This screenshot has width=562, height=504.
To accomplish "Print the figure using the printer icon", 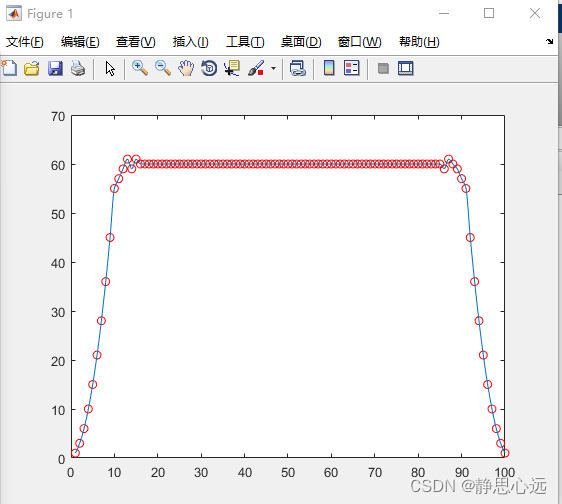I will click(x=78, y=68).
